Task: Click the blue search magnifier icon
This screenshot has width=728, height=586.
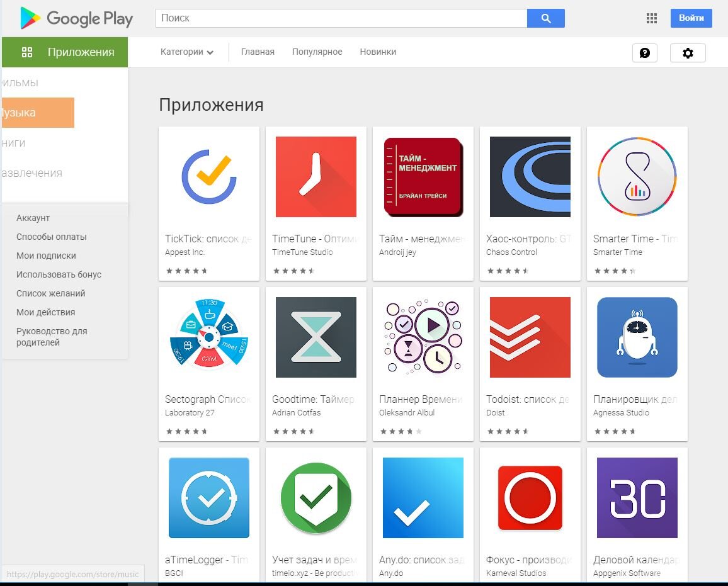Action: [x=545, y=18]
